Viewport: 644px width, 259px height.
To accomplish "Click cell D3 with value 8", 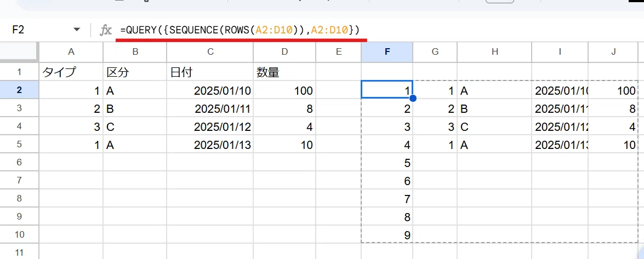I will (284, 108).
